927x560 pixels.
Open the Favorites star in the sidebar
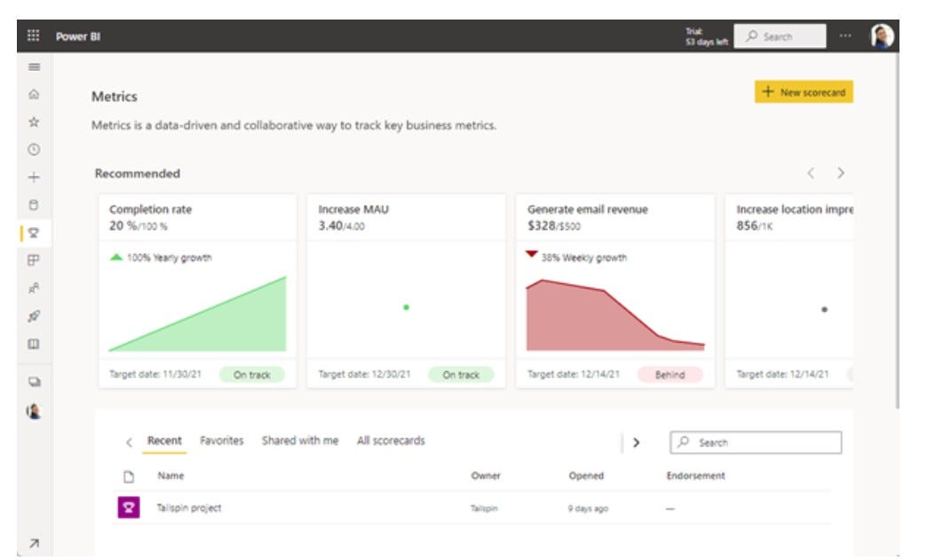pos(33,125)
